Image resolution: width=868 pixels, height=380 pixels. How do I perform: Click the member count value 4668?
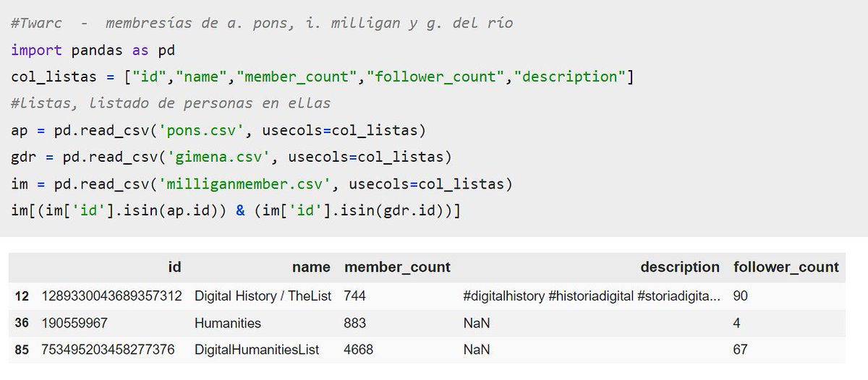tap(359, 350)
